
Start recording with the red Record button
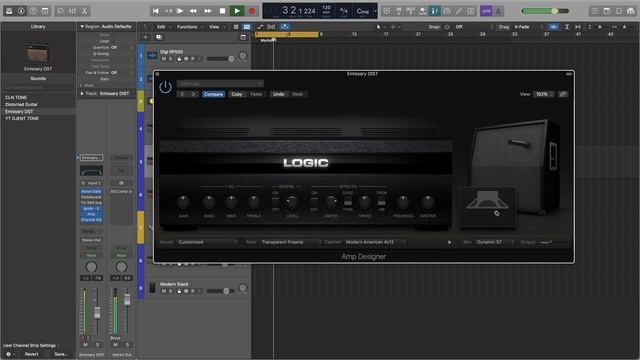[x=252, y=11]
